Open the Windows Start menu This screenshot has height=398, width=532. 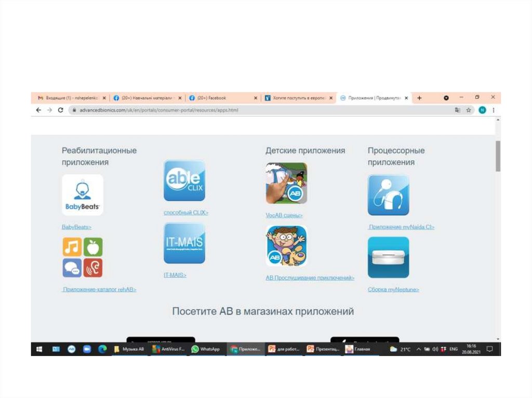tap(39, 349)
